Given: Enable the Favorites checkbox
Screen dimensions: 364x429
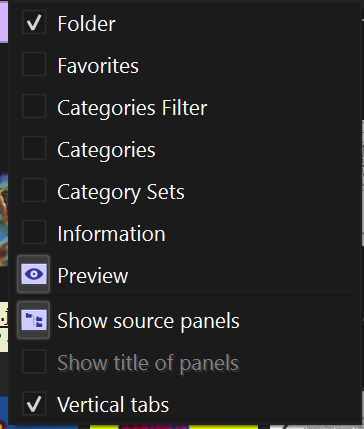Looking at the screenshot, I should (x=34, y=64).
